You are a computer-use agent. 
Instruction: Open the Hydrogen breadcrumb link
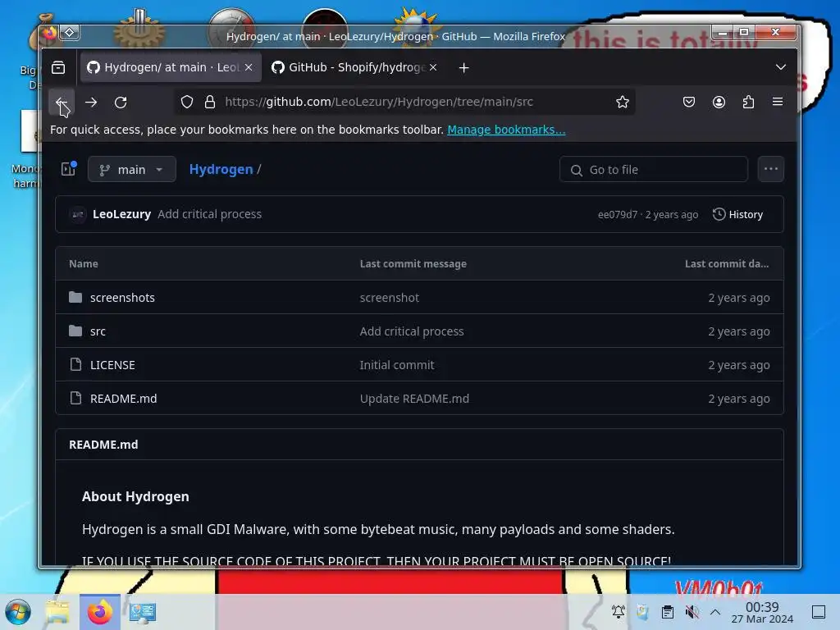click(221, 169)
